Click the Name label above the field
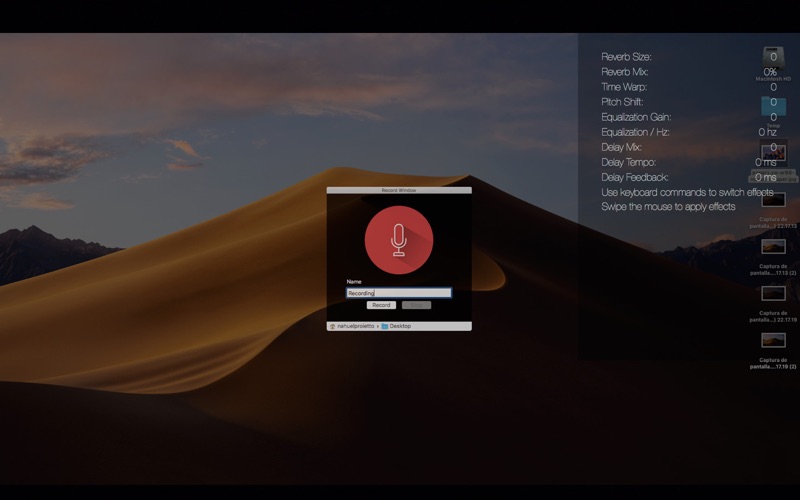Viewport: 800px width, 500px height. click(354, 282)
